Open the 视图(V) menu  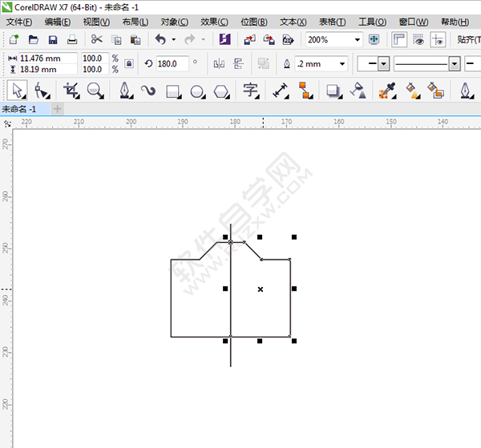[x=96, y=22]
